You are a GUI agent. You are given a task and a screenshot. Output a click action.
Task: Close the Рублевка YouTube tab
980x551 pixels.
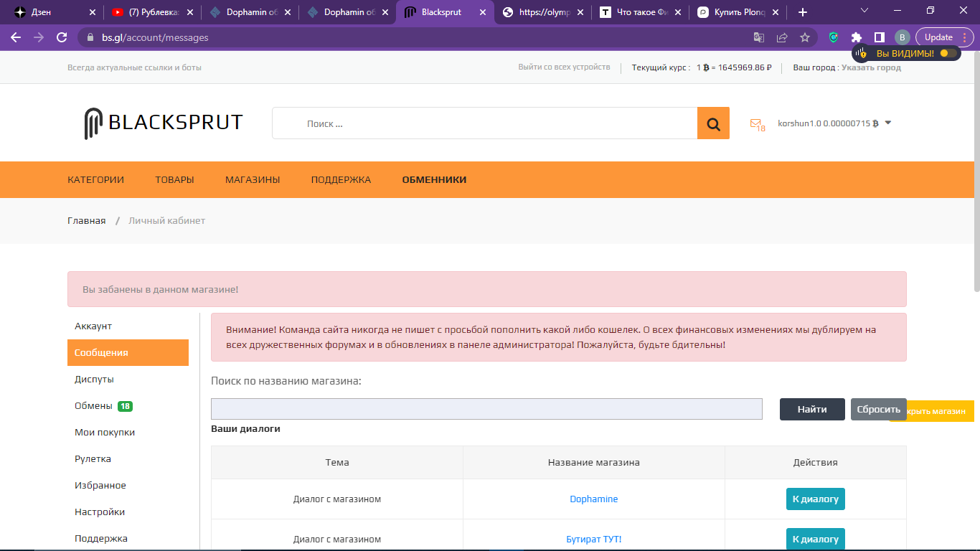(x=189, y=12)
